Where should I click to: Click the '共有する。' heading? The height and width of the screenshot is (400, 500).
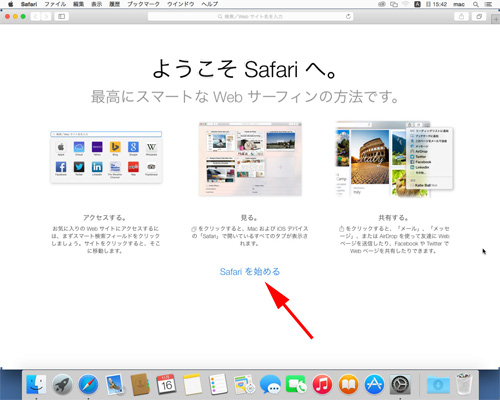393,218
